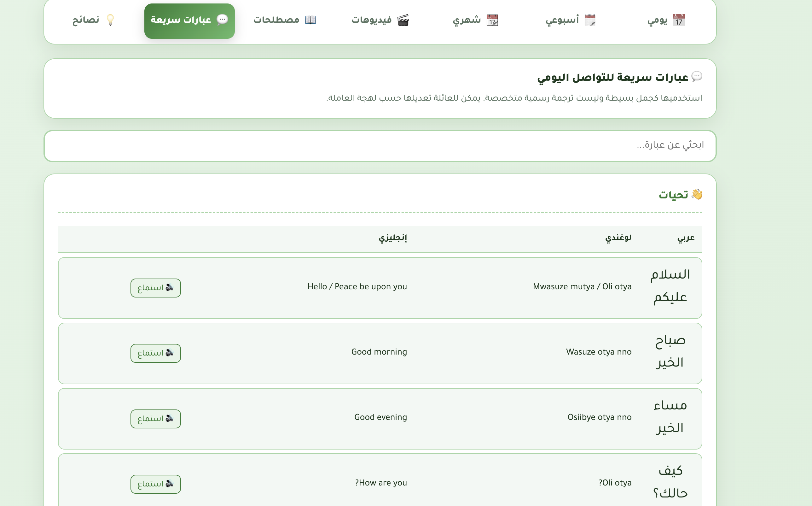Viewport: 812px width, 506px height.
Task: Switch to the أسبوعي (weekly) tab
Action: (x=570, y=20)
